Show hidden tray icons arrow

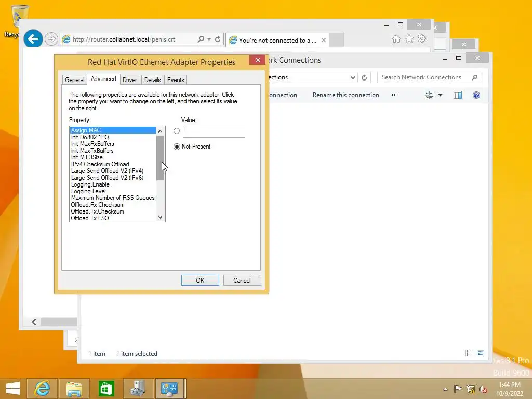coord(445,389)
